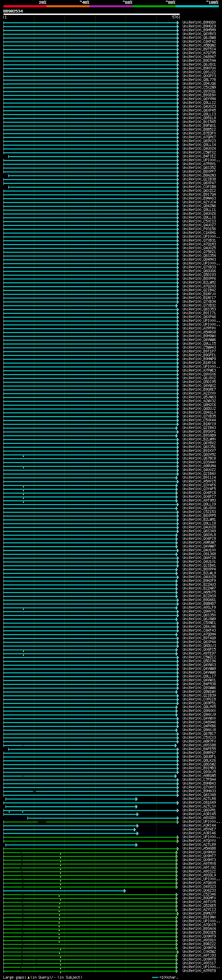Open hit UniRef100_Q6XP47
Image resolution: width=222 pixels, height=980 pixels.
point(199,183)
